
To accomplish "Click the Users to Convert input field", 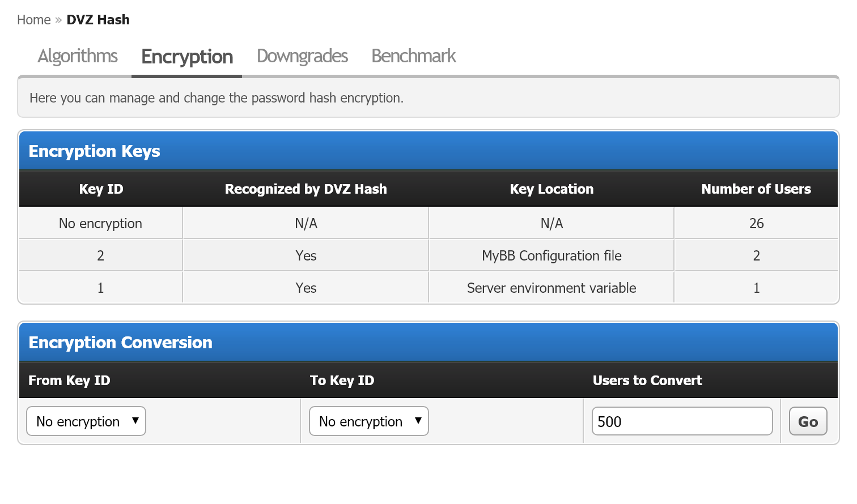I will pos(682,421).
